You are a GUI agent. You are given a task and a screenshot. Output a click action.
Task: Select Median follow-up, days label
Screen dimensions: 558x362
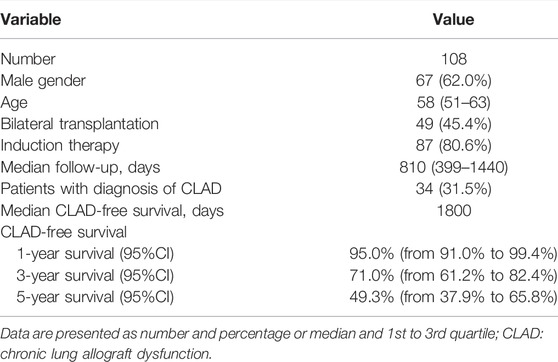click(80, 167)
